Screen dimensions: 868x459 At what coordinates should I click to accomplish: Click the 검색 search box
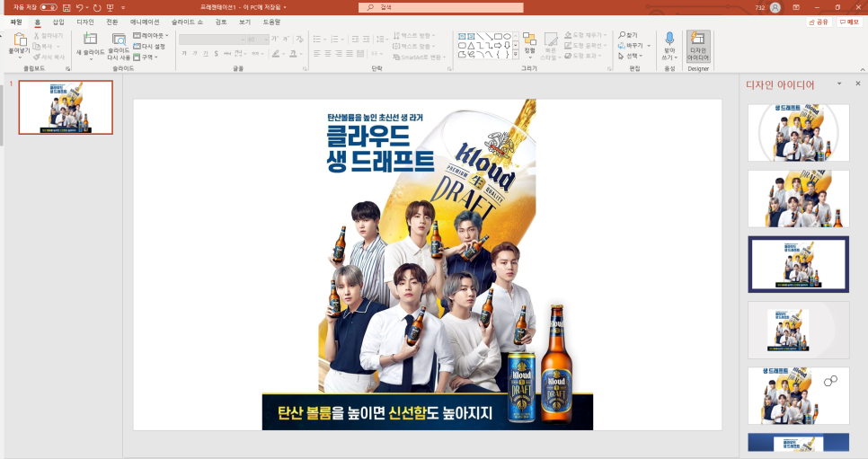441,7
